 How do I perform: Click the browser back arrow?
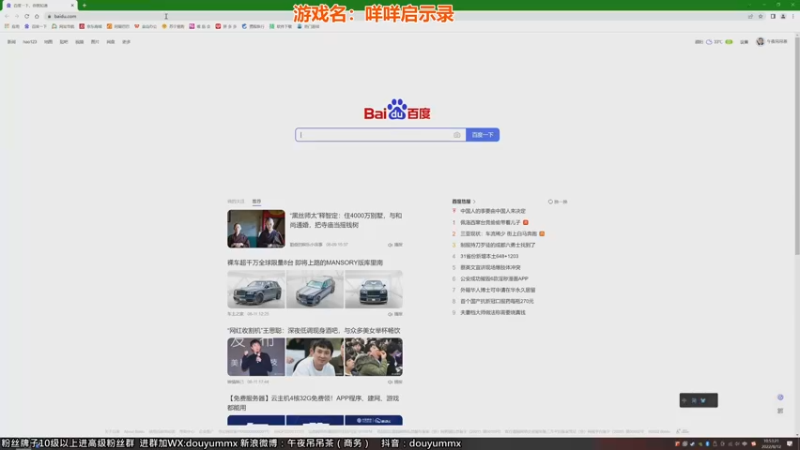coord(7,16)
